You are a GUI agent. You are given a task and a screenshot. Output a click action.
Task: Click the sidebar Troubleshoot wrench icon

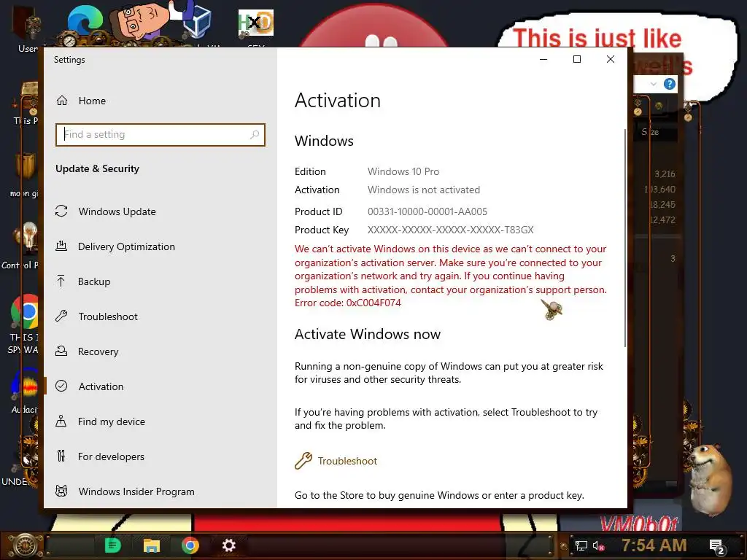tap(61, 316)
